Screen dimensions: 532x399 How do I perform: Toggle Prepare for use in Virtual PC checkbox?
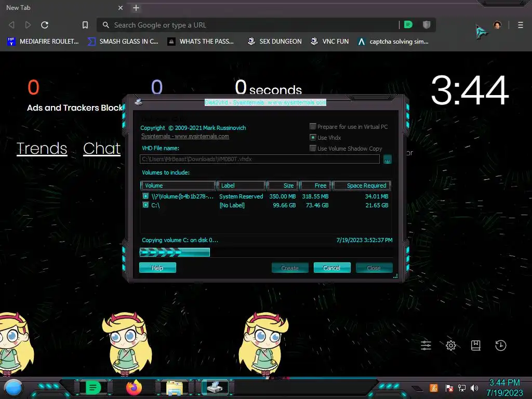tap(313, 127)
